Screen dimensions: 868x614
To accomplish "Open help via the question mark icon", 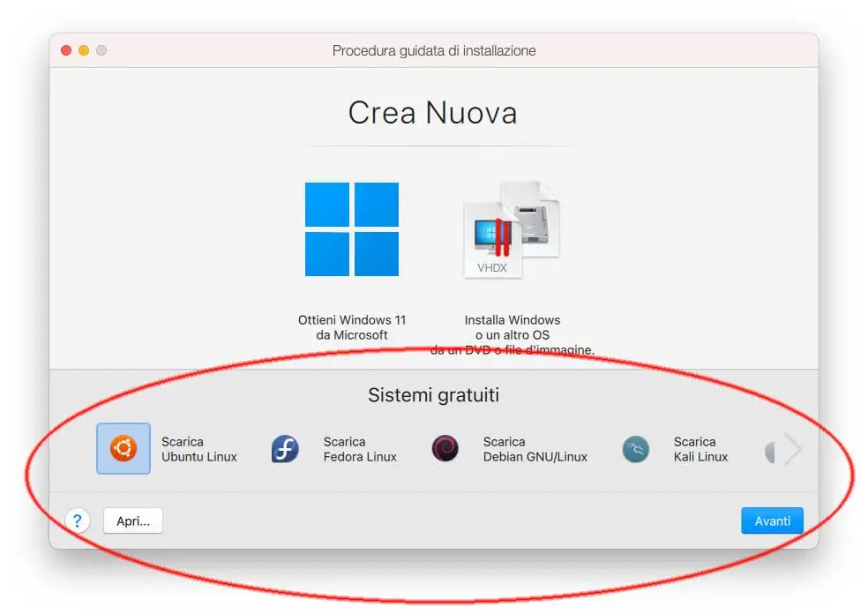I will point(79,520).
